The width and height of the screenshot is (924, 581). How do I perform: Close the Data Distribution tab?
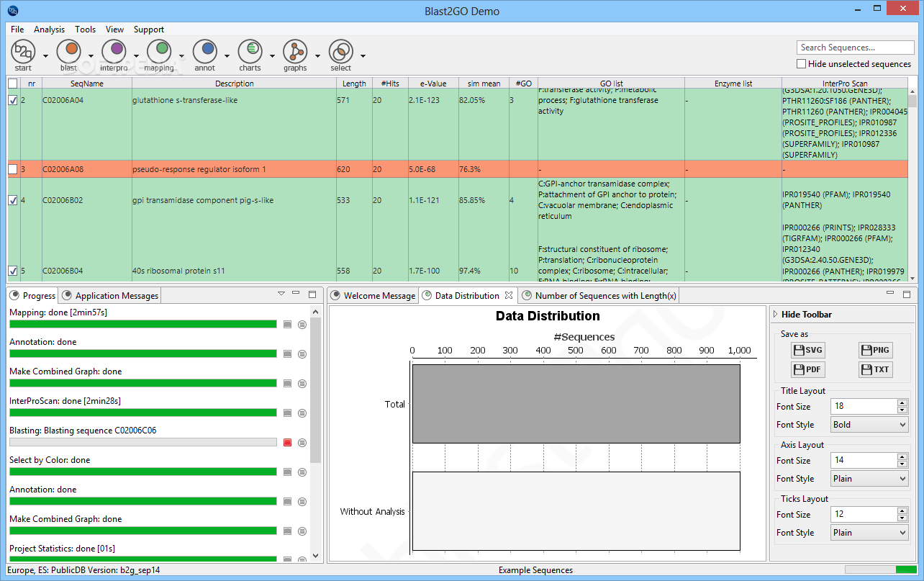coord(508,295)
